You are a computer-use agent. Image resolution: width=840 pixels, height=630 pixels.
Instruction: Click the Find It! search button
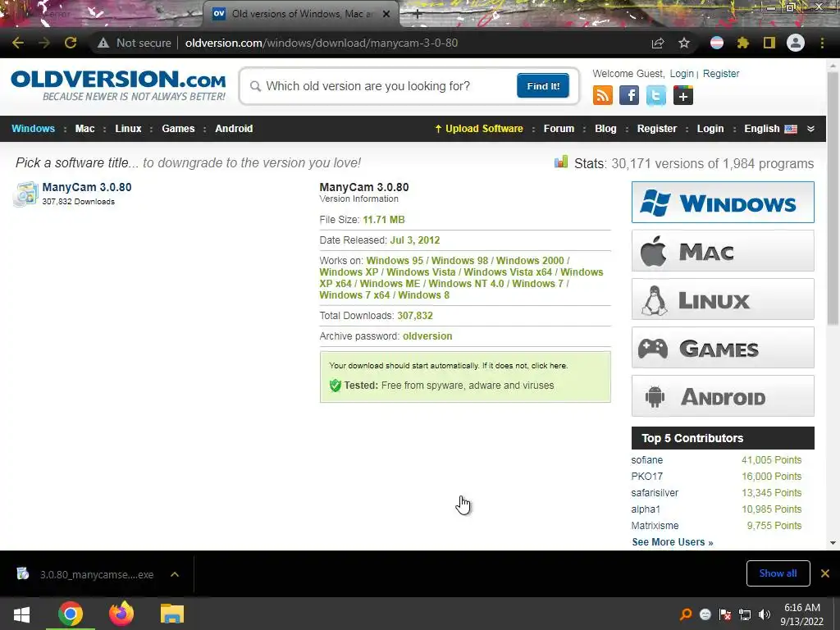click(543, 85)
